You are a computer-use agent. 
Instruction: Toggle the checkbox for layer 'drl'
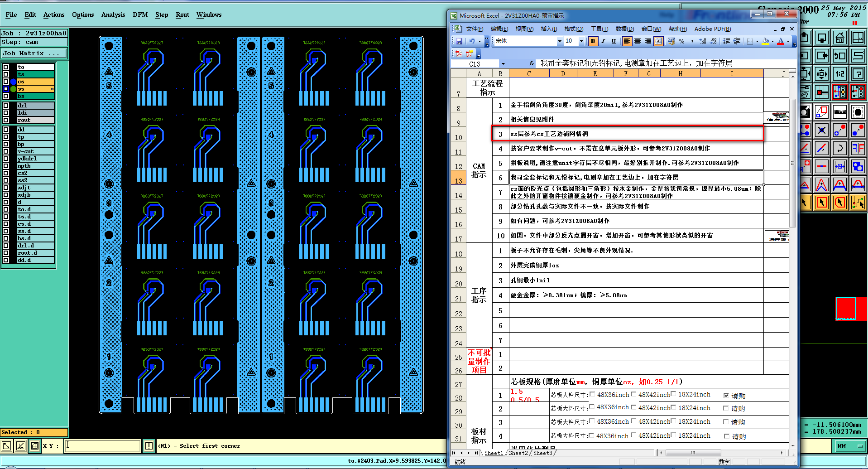(x=6, y=106)
